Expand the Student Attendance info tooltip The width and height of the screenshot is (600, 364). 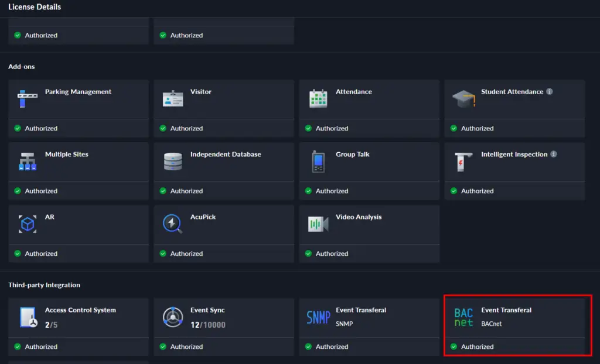pos(549,91)
